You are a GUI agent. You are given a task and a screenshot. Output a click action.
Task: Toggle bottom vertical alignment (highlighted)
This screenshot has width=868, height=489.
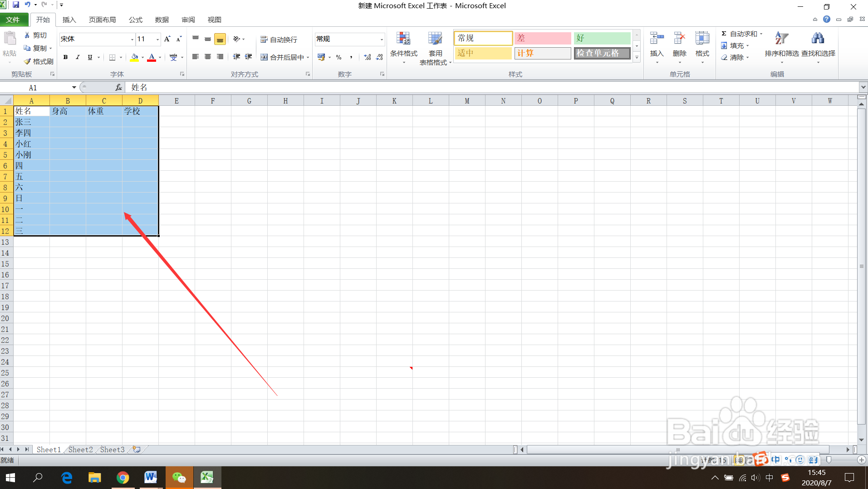coord(220,39)
